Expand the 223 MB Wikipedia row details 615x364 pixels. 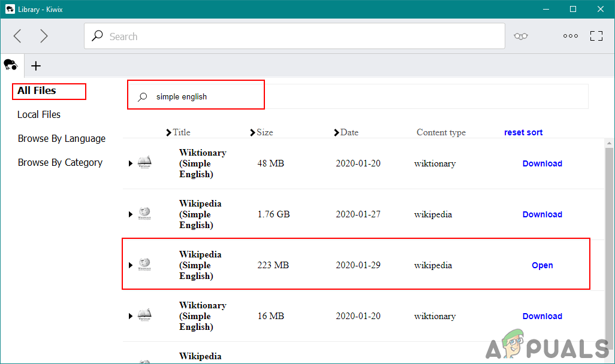(x=131, y=265)
